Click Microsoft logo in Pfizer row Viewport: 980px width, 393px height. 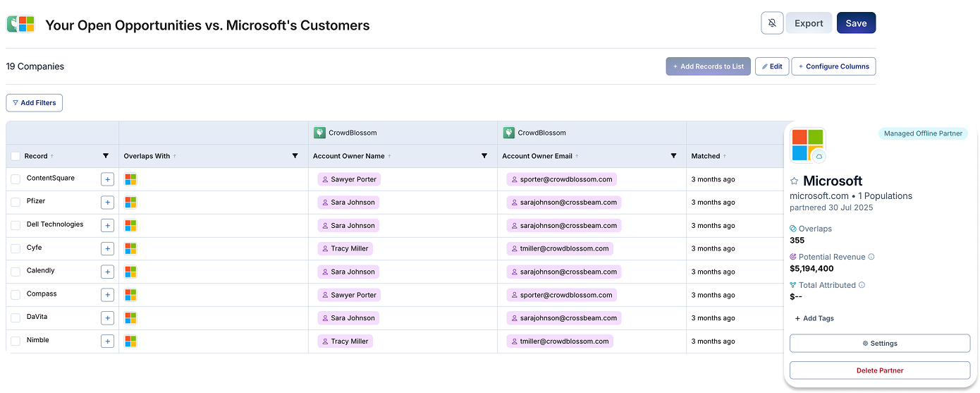pyautogui.click(x=130, y=202)
